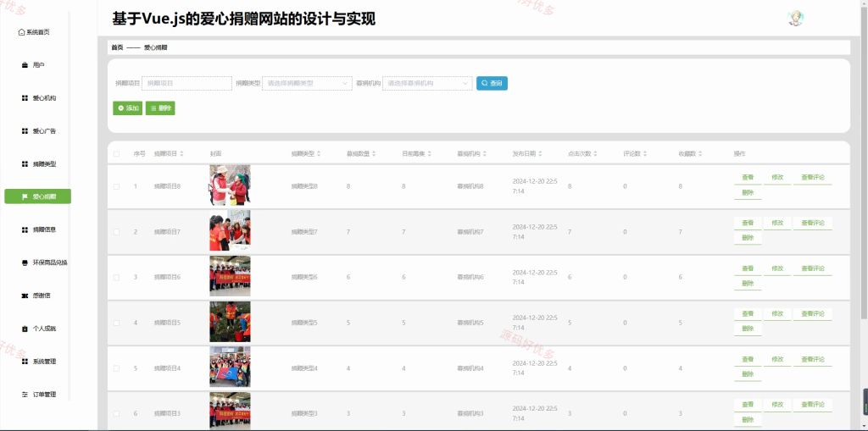868x431 pixels.
Task: Click the 爱心广告 grid icon in sidebar
Action: [25, 131]
